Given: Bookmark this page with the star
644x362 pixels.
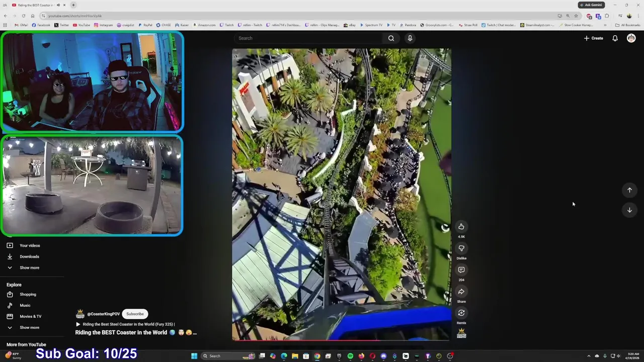Looking at the screenshot, I should click(576, 16).
